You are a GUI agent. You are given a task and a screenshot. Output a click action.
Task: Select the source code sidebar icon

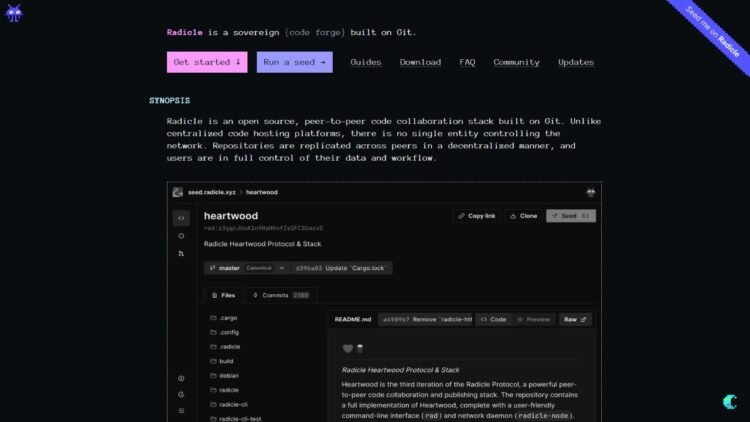(181, 218)
